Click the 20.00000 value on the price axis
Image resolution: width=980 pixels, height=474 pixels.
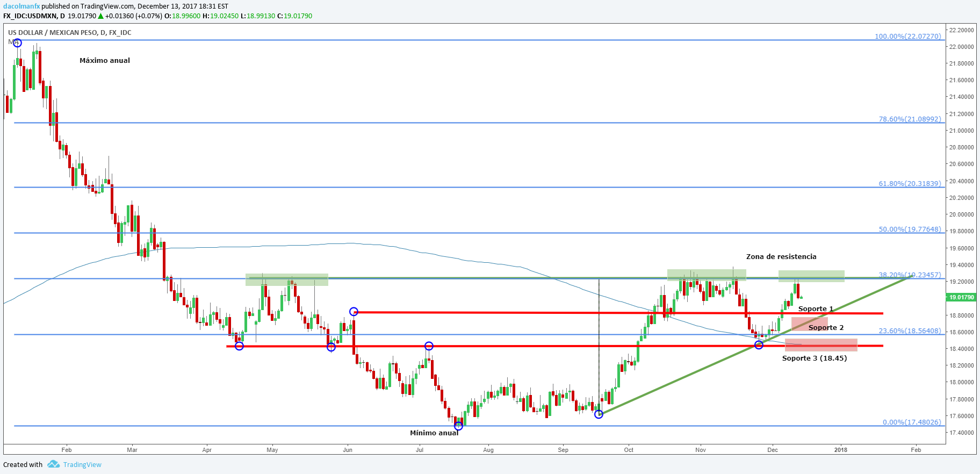click(962, 214)
